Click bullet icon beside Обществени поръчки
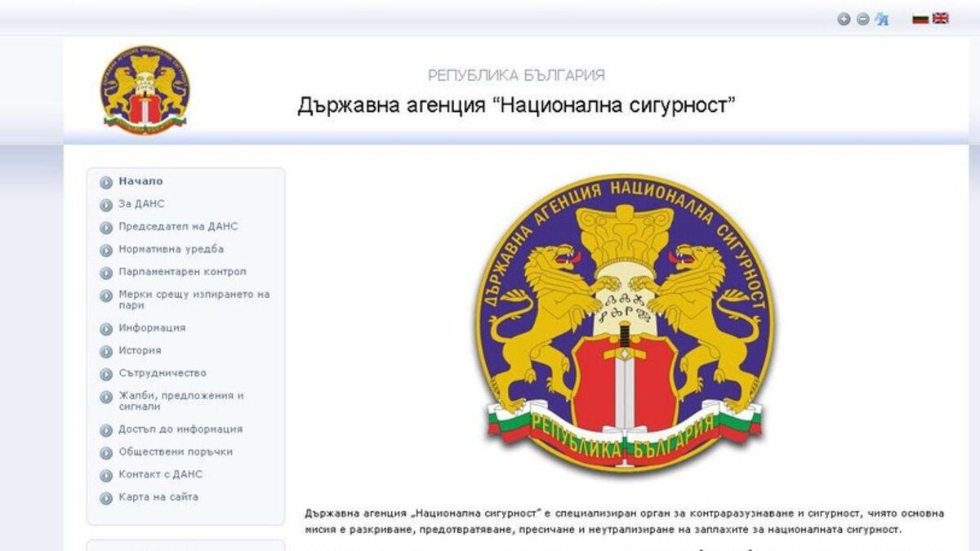980x551 pixels. point(105,453)
